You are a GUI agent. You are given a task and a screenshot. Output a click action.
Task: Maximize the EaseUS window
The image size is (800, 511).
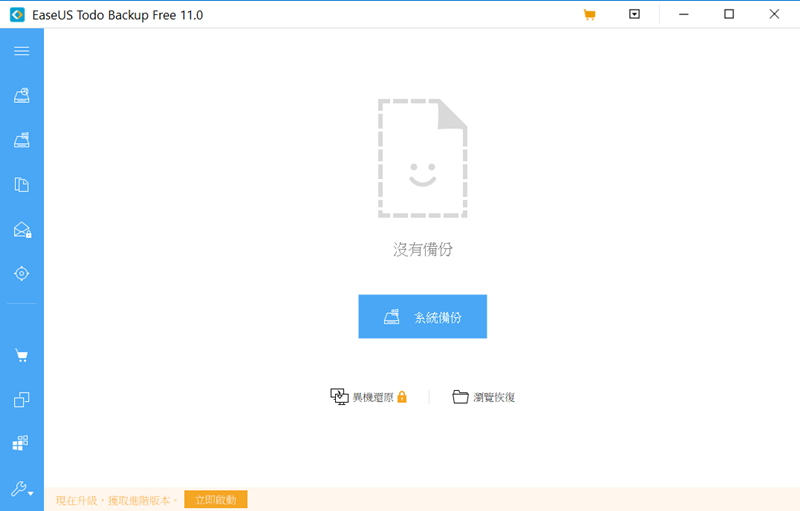coord(729,14)
